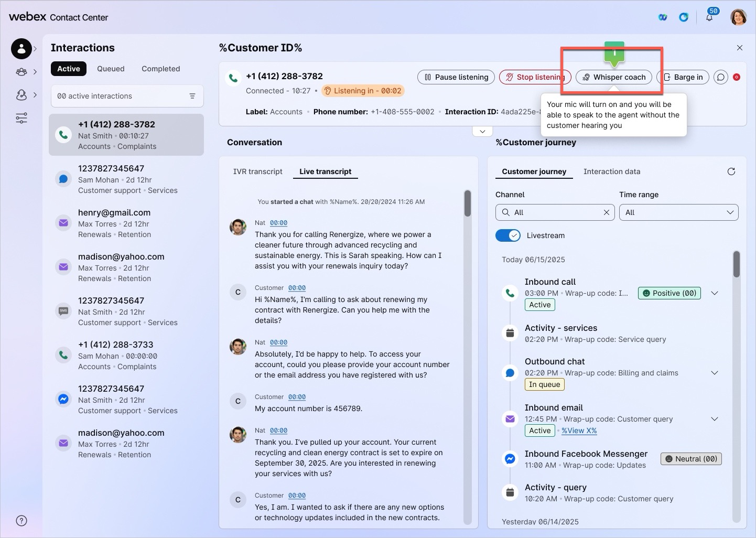Screen dimensions: 756x538
Task: Expand the Inbound email journey entry
Action: (x=715, y=419)
